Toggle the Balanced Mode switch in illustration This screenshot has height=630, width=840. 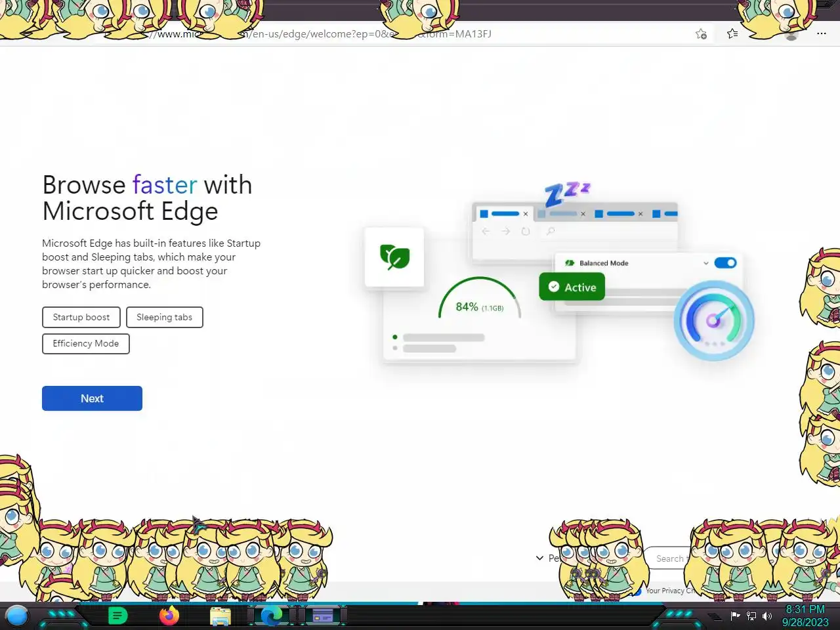725,263
